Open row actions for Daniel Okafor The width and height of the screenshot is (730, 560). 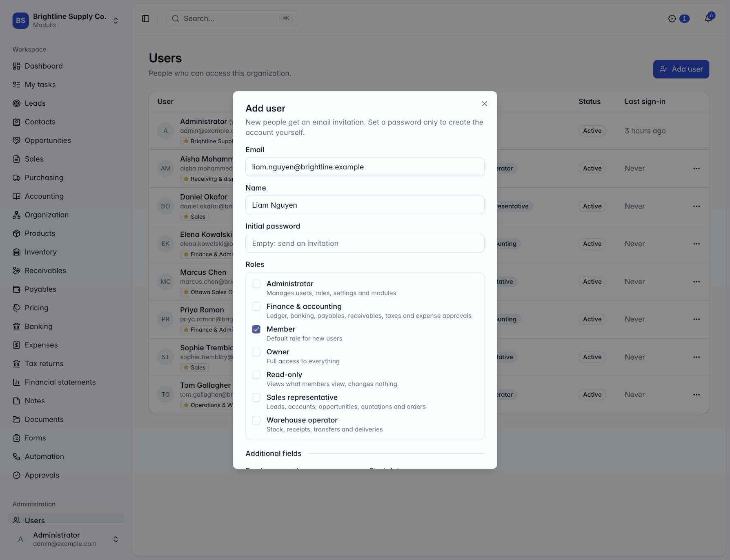pos(697,206)
